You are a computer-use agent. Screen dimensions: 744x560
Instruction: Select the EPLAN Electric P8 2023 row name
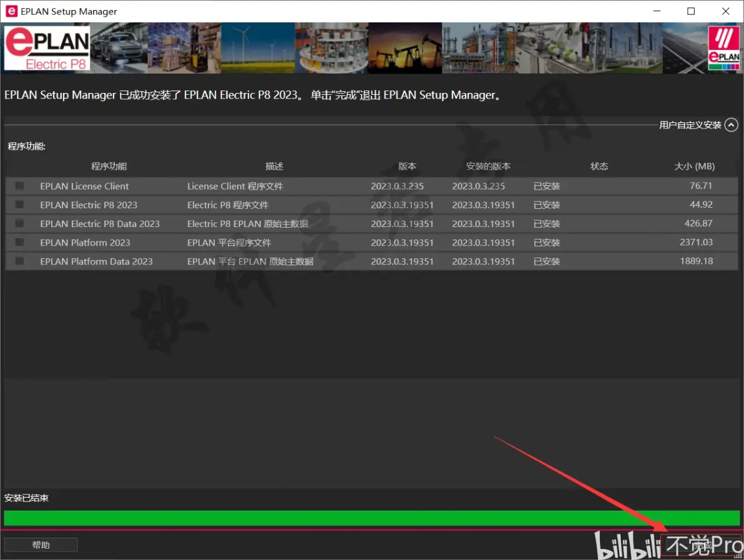tap(89, 205)
